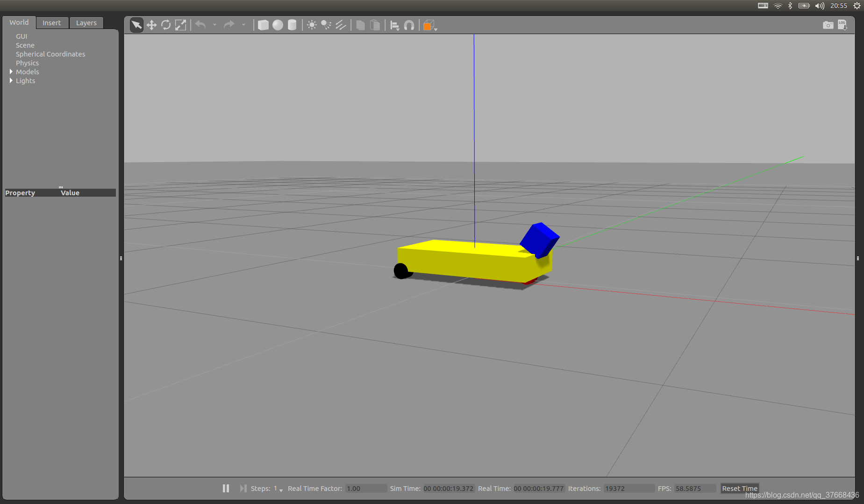This screenshot has height=504, width=864.
Task: Click the Sim Time value field
Action: pyautogui.click(x=449, y=489)
